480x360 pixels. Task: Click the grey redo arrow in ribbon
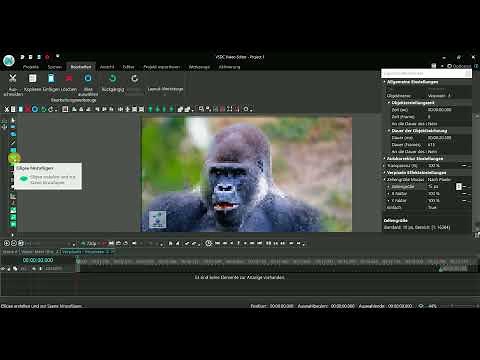[x=135, y=79]
